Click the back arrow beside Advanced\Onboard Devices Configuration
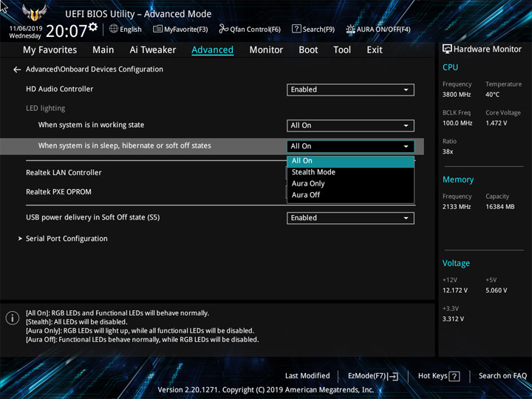The image size is (532, 399). click(17, 69)
